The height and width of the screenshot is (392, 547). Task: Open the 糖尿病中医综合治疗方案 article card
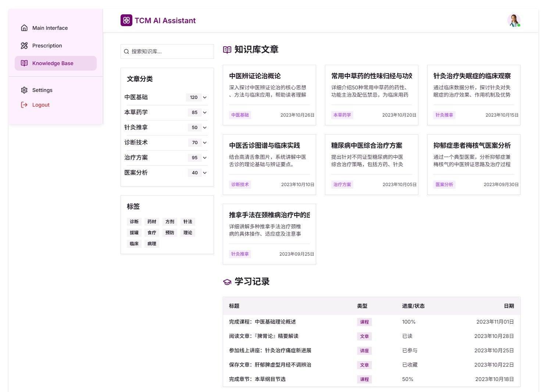tap(367, 146)
